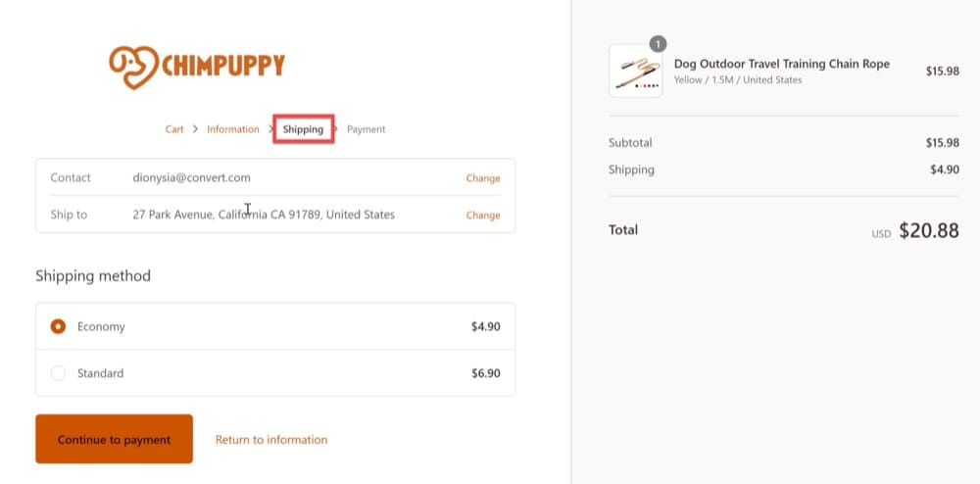Open the Information breadcrumb step
Screen dimensions: 980x484
tap(233, 129)
